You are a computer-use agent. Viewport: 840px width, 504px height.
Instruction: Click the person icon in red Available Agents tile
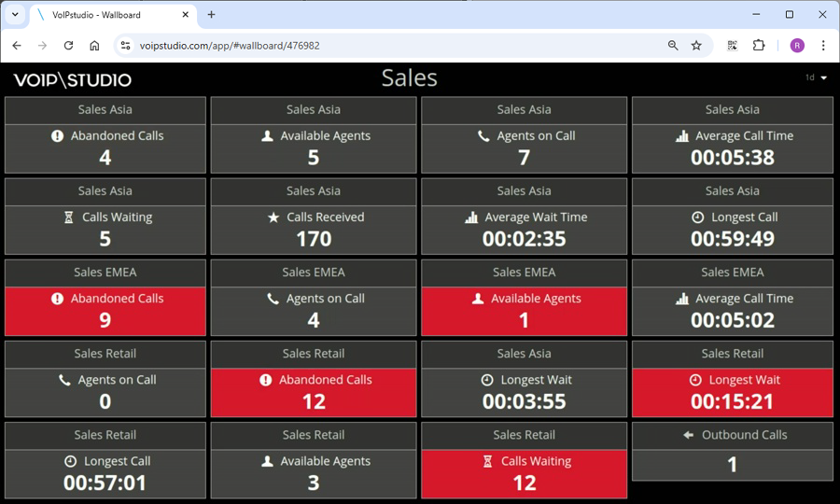click(x=478, y=299)
